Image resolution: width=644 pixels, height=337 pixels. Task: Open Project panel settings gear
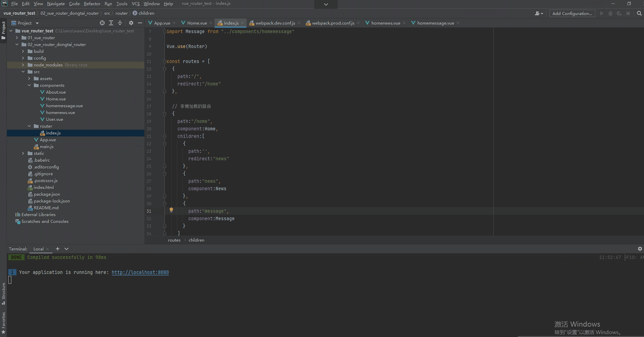coord(131,23)
